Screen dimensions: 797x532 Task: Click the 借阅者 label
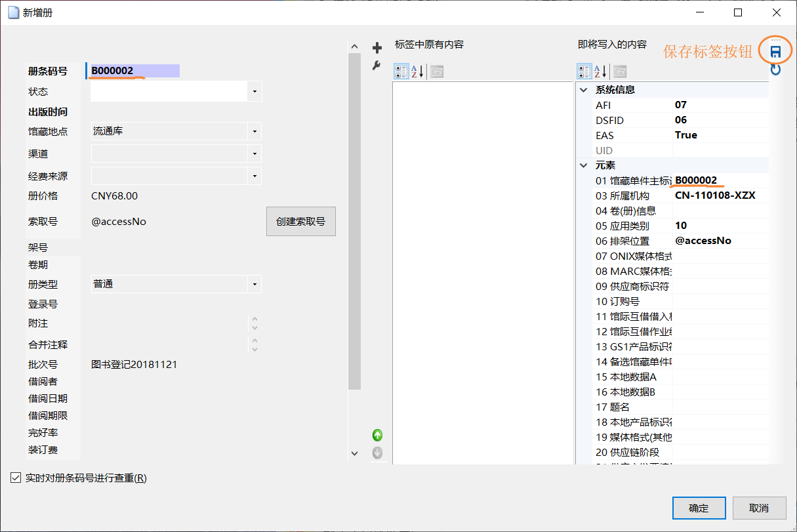pyautogui.click(x=43, y=382)
